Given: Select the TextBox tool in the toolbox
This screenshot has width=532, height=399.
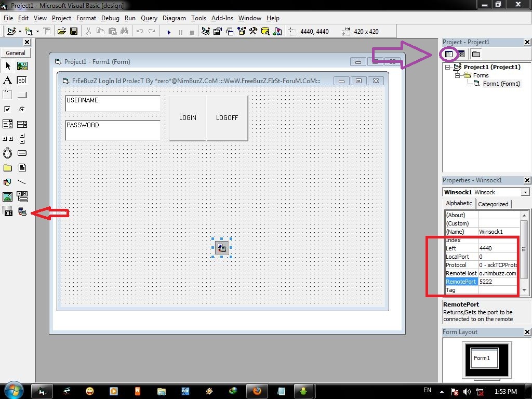Looking at the screenshot, I should coord(22,81).
